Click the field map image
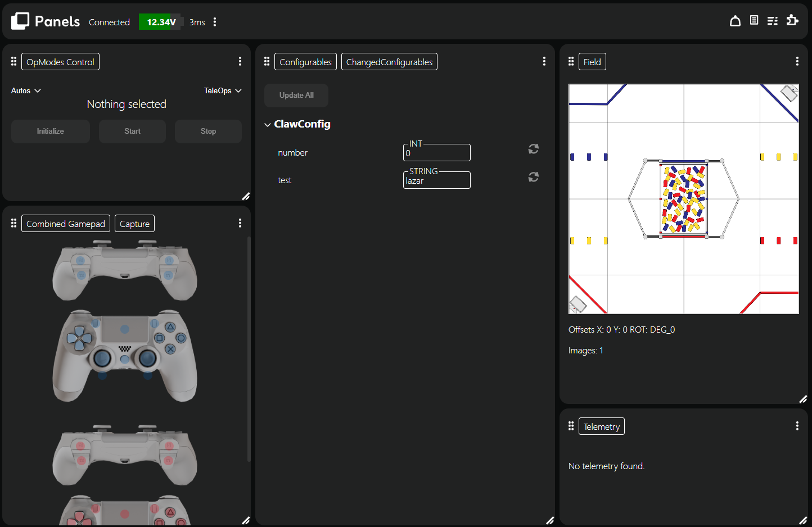812x527 pixels. [x=684, y=199]
